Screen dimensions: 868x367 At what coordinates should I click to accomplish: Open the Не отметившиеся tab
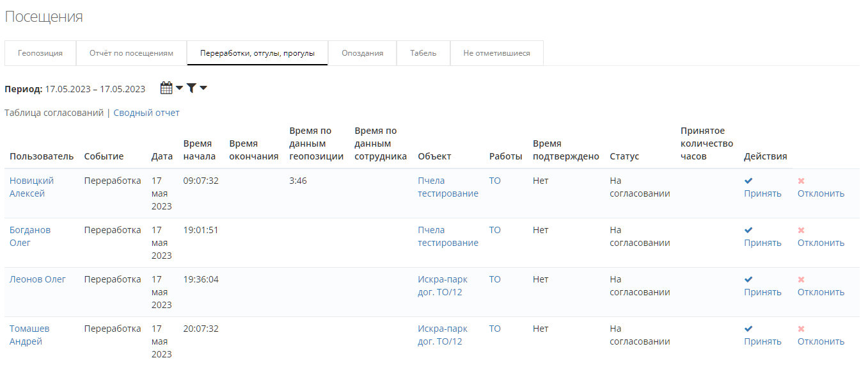click(x=496, y=53)
